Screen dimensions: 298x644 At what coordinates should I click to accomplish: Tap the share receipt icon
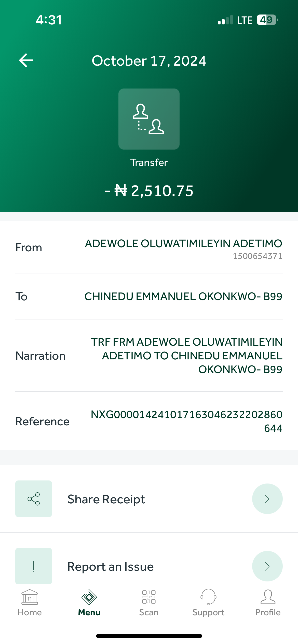coord(34,499)
